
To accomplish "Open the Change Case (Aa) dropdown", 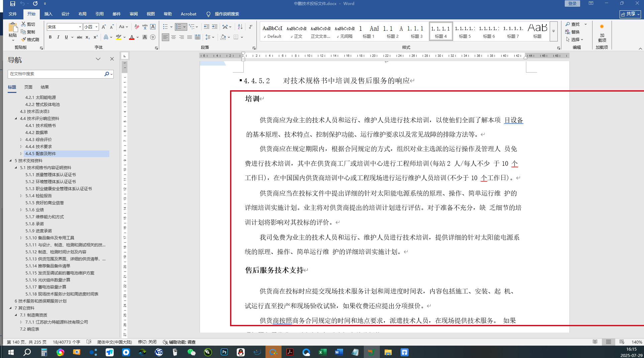I will (123, 27).
